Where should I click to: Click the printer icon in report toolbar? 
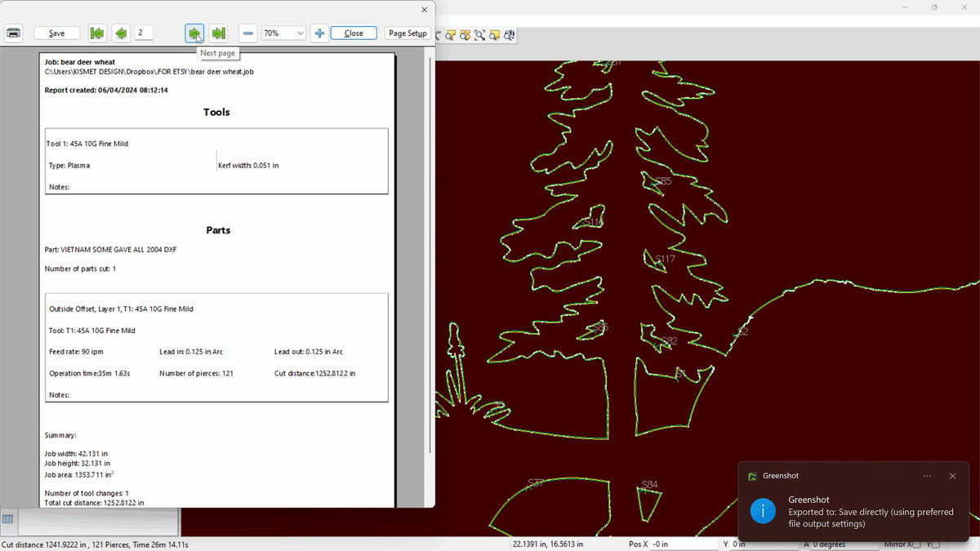14,33
